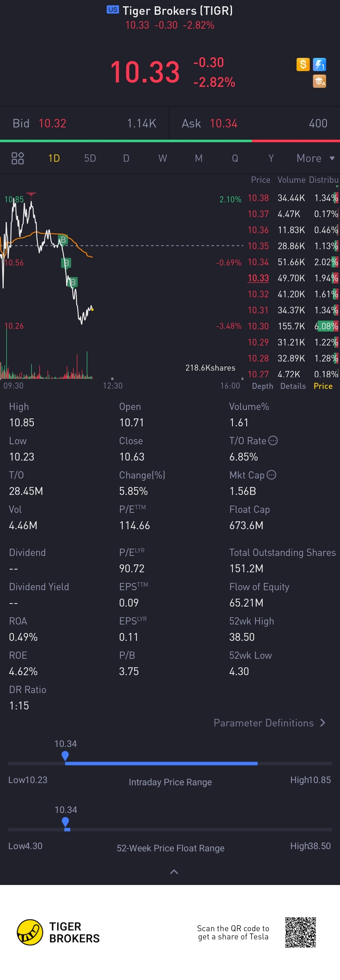Tap the yellow dollar sign badge icon
This screenshot has height=980, width=340.
303,64
